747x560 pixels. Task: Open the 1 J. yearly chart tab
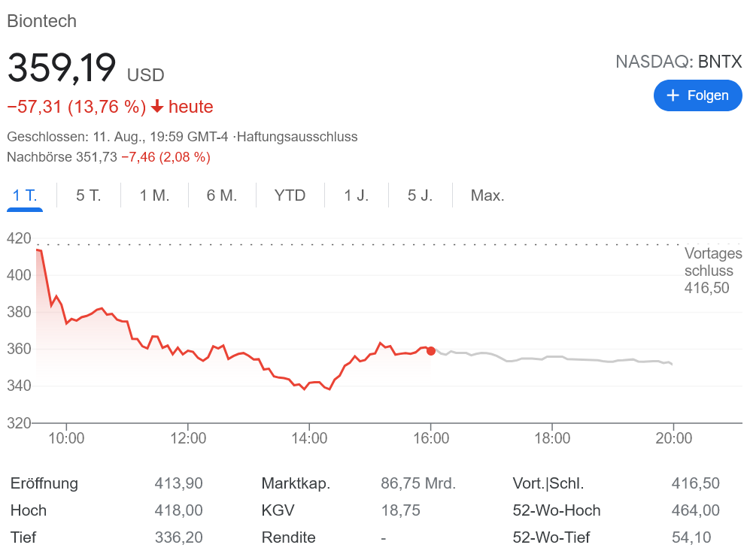click(357, 195)
